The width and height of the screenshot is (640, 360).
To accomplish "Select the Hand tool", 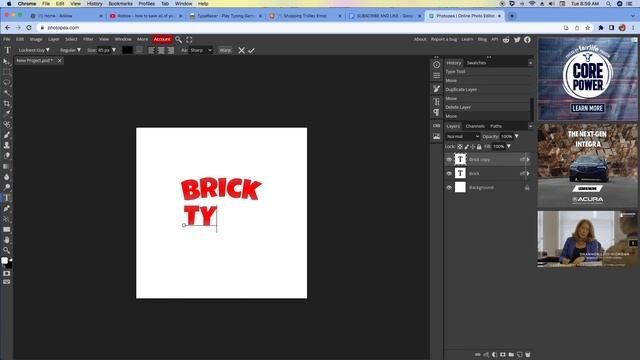I will [x=7, y=240].
